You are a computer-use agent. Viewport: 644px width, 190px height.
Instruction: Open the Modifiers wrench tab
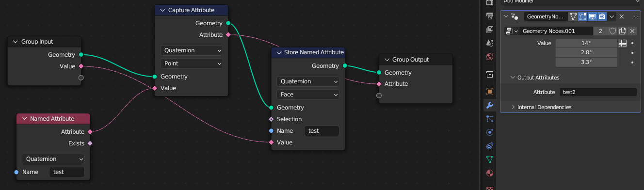tap(490, 105)
